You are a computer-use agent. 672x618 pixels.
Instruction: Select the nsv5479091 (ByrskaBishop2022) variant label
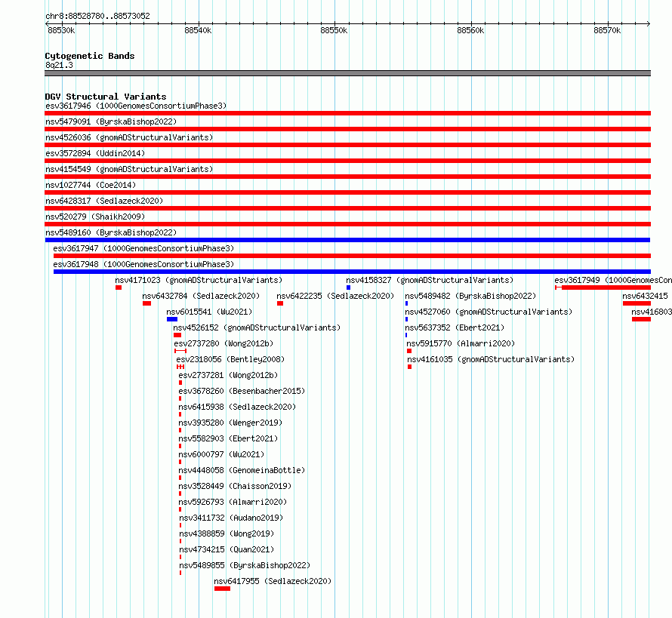(111, 121)
